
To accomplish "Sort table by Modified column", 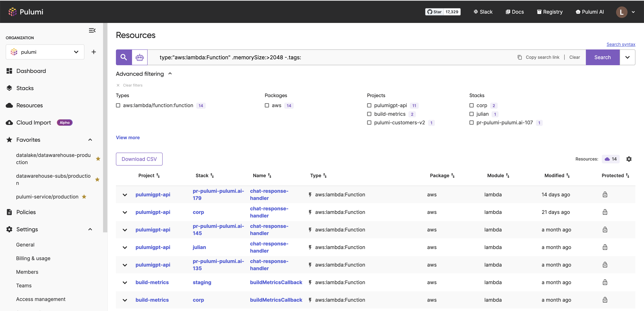I will pos(557,176).
